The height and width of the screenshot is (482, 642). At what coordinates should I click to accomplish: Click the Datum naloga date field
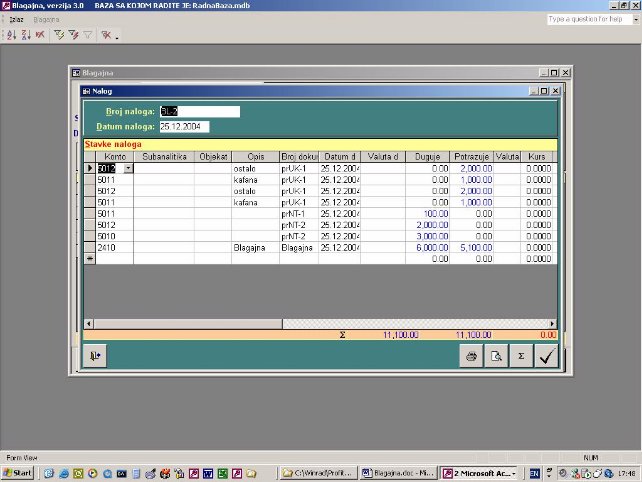click(184, 127)
